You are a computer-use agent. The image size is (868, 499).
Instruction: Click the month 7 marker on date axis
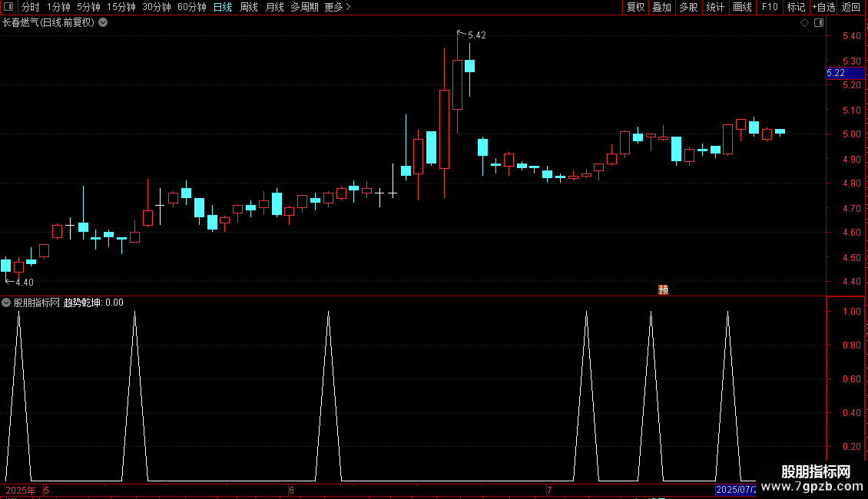pyautogui.click(x=549, y=490)
